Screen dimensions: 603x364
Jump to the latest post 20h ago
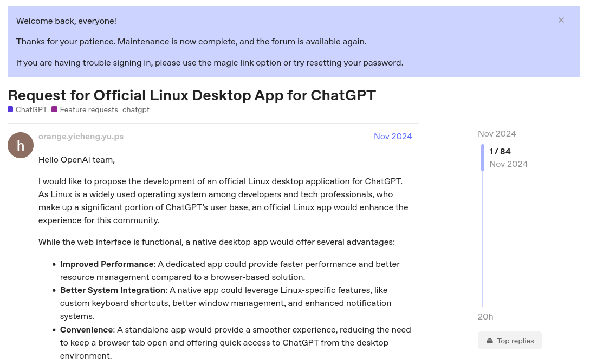coord(485,317)
